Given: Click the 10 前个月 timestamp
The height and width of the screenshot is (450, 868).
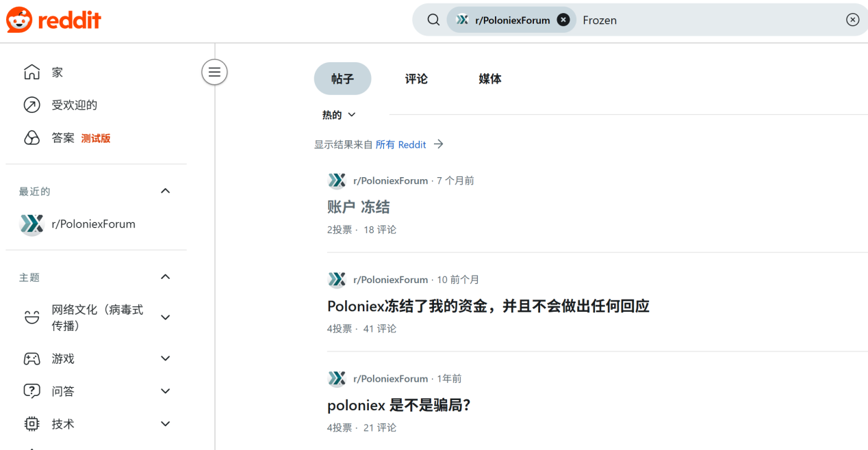Looking at the screenshot, I should [x=458, y=280].
